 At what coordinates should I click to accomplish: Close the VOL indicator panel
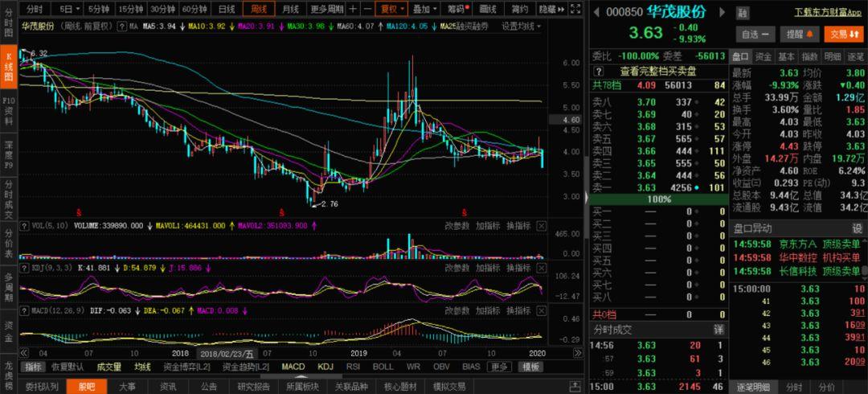click(541, 225)
